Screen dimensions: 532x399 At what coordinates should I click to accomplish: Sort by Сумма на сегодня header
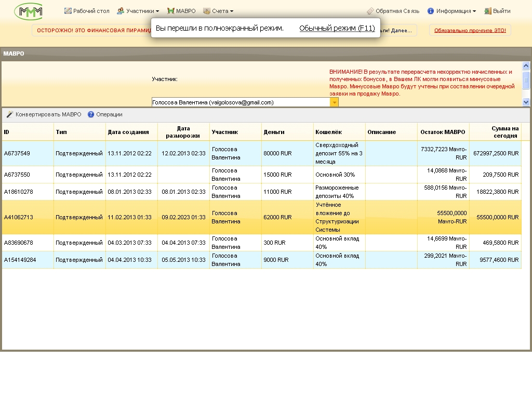495,132
